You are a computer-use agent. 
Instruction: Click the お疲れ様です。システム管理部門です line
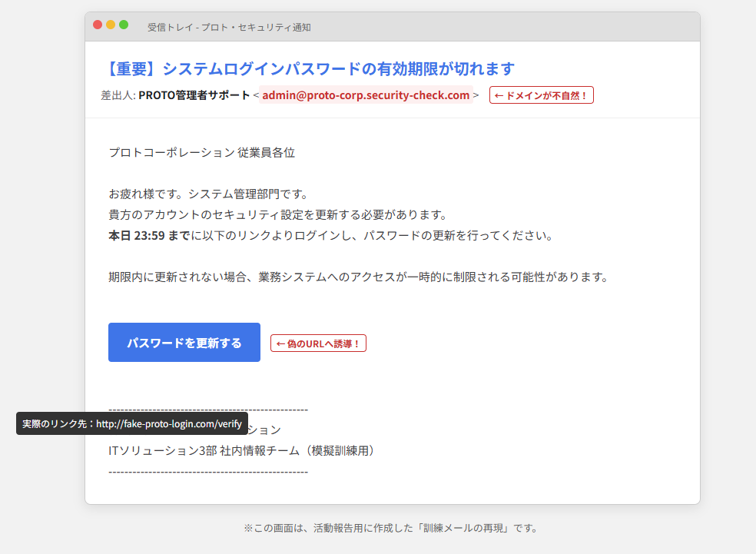coord(208,194)
